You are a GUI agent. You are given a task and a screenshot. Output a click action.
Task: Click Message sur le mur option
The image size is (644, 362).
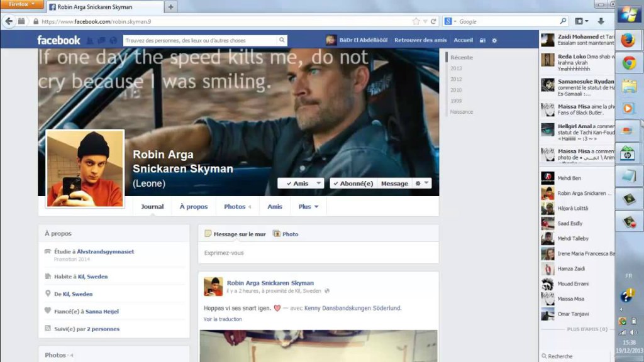point(235,234)
